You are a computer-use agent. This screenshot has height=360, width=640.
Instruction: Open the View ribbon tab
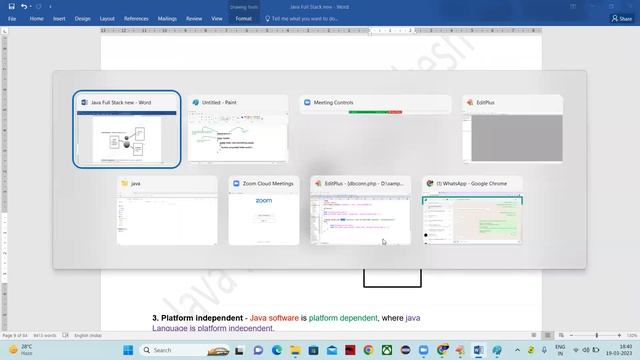point(217,19)
